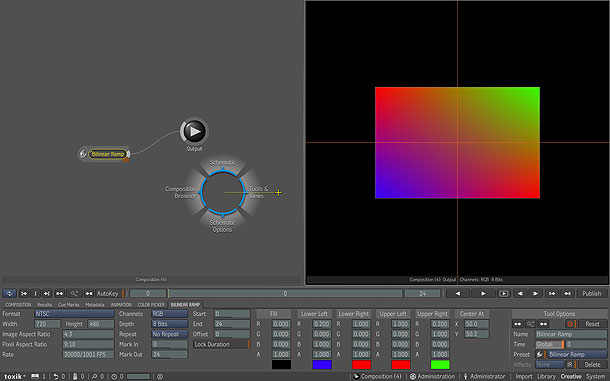The width and height of the screenshot is (610, 381).
Task: Click the Composition (4) taskbar entry
Action: [x=377, y=376]
